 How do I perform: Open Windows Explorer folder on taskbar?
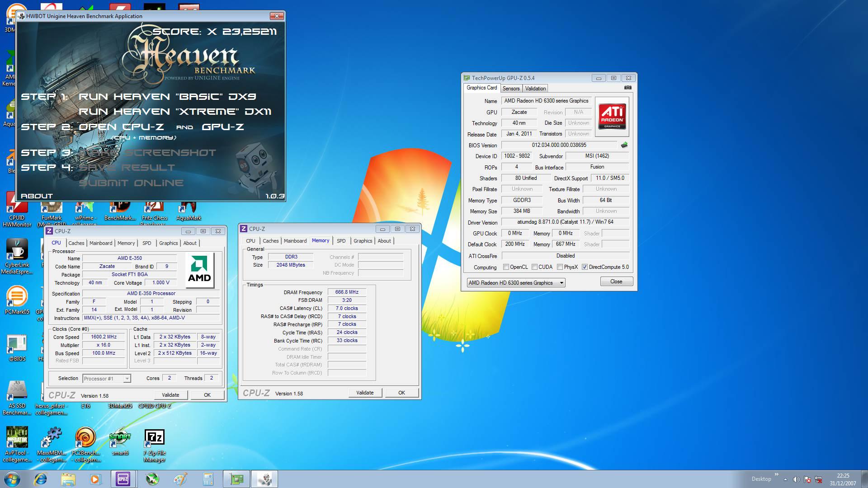pyautogui.click(x=68, y=479)
